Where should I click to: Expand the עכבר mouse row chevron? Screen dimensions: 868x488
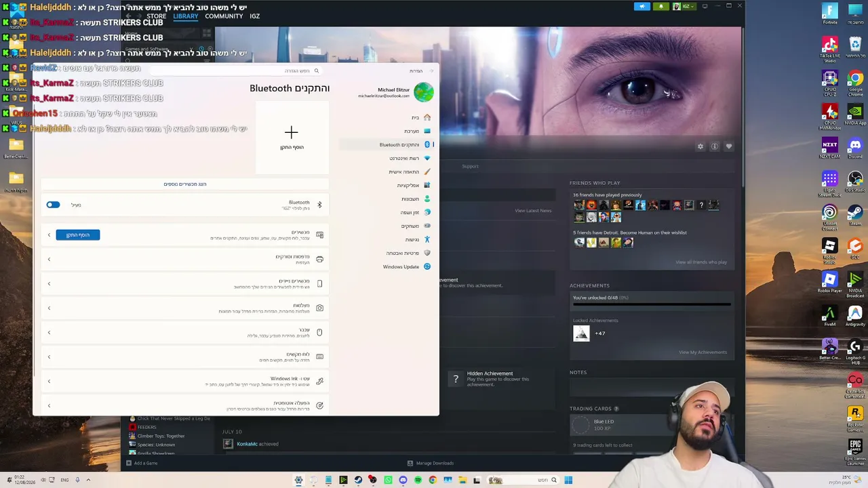pos(49,333)
